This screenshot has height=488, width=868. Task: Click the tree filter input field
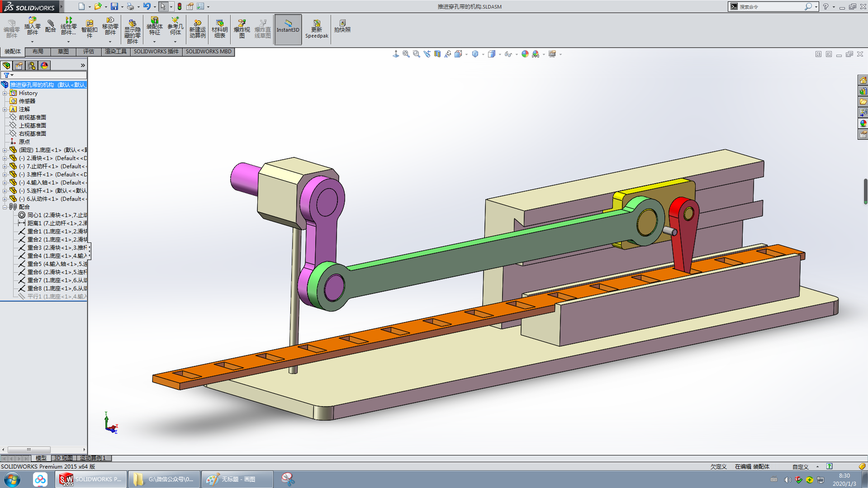coord(44,75)
